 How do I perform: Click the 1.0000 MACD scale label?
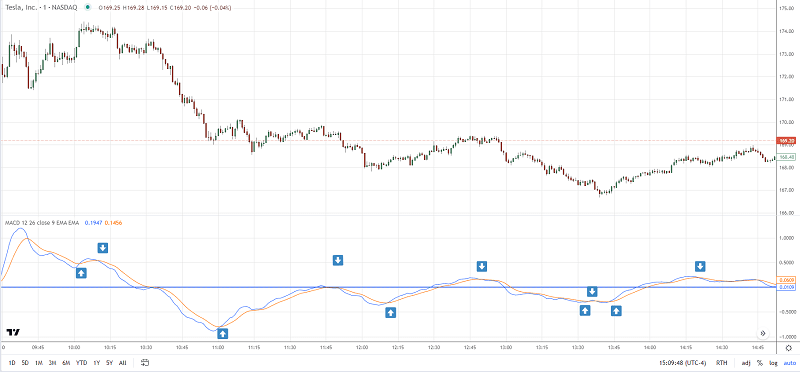(786, 238)
